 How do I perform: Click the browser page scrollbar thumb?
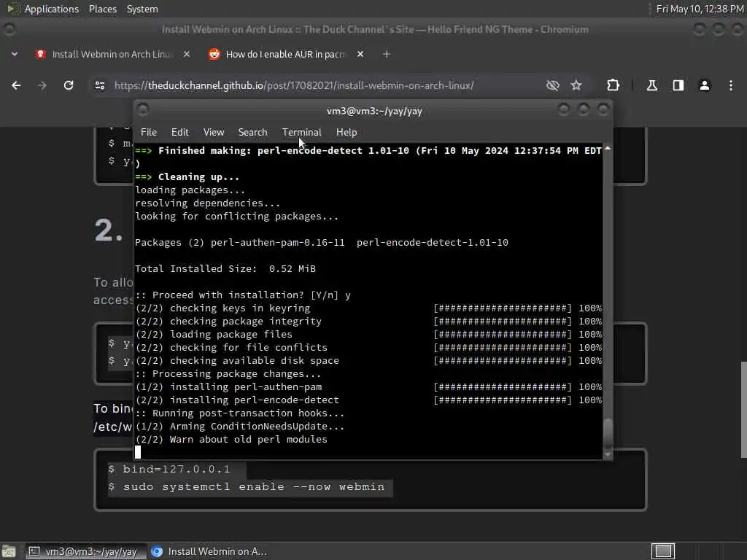[x=743, y=410]
